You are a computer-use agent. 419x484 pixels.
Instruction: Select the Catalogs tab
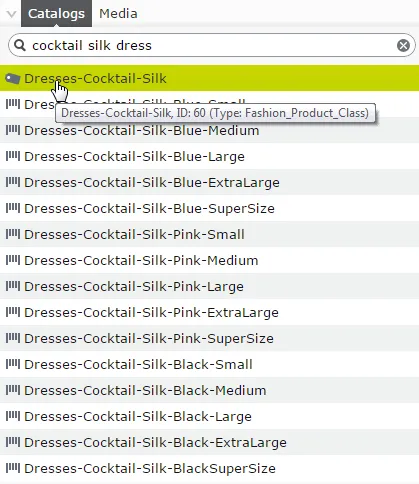coord(56,14)
